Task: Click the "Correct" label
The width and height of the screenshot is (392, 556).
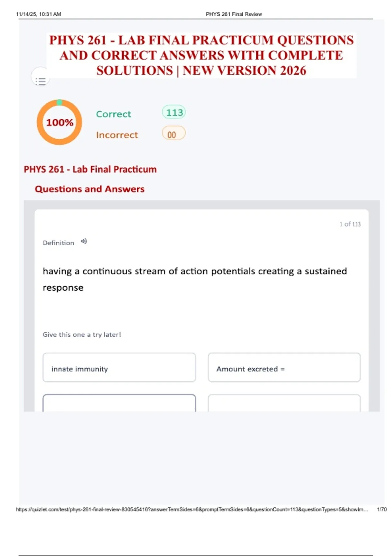Action: pyautogui.click(x=113, y=114)
